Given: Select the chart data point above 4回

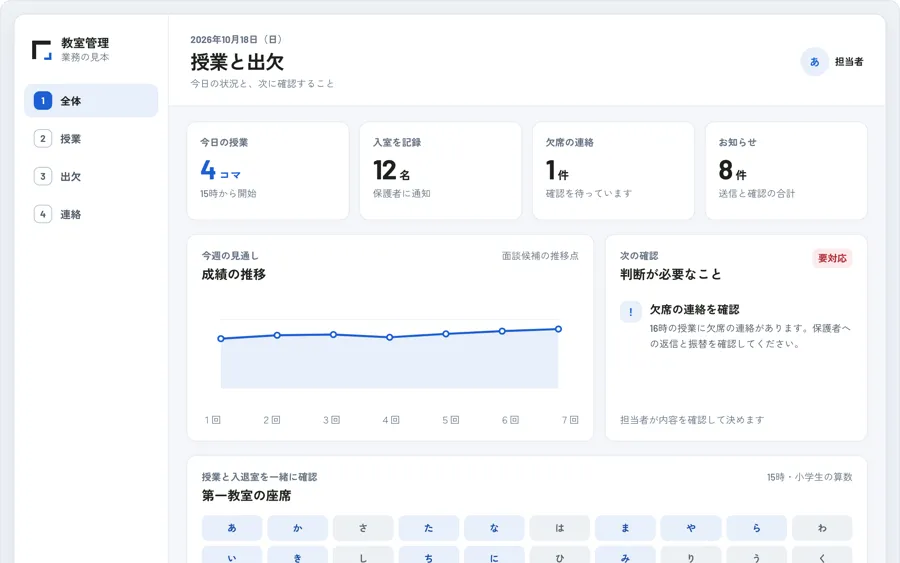Looking at the screenshot, I should (x=390, y=337).
